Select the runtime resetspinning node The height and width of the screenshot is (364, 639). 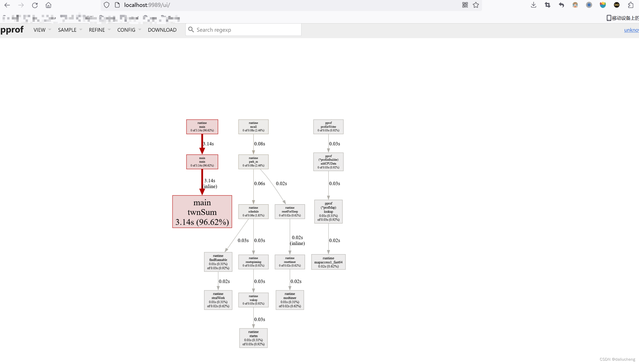[x=253, y=262]
